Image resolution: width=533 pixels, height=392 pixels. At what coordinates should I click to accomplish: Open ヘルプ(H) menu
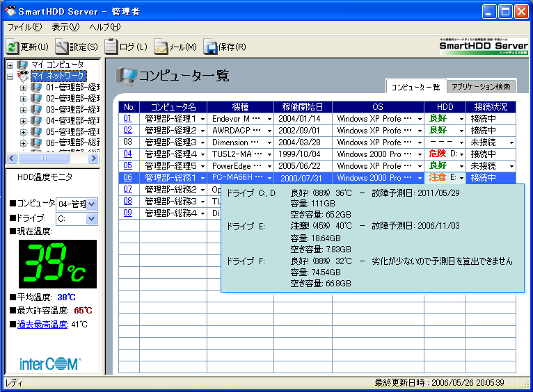(x=104, y=27)
